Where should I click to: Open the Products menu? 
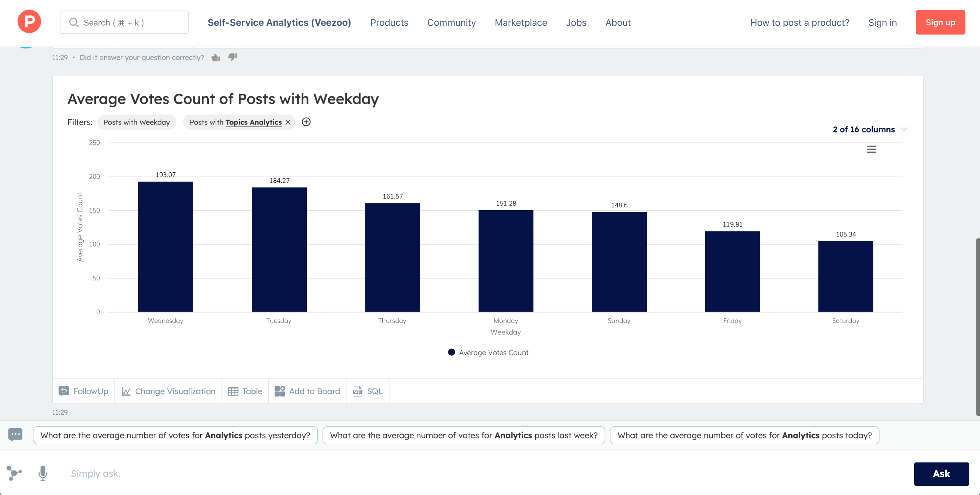click(389, 23)
